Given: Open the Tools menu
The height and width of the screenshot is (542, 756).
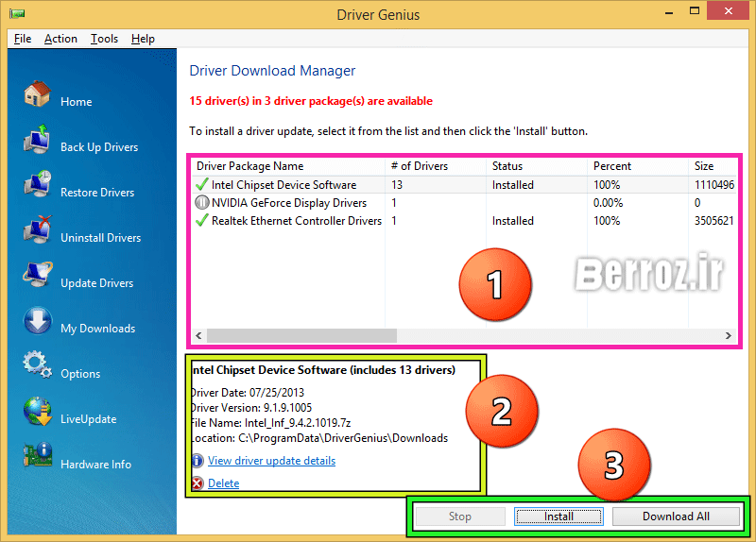Looking at the screenshot, I should tap(104, 39).
